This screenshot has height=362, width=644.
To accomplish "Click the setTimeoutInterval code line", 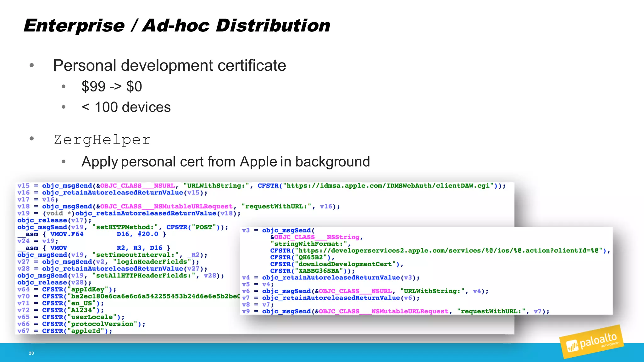I will point(112,255).
